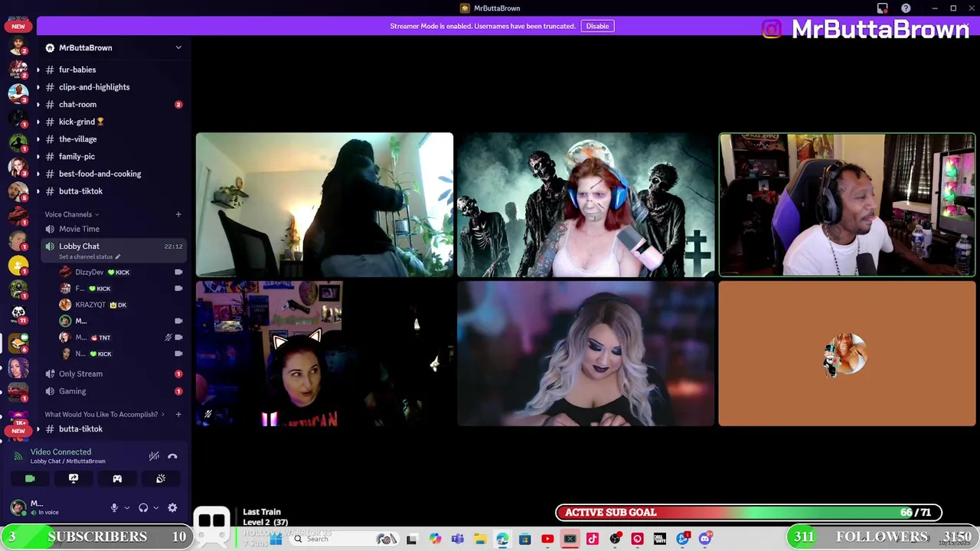Viewport: 980px width, 551px height.
Task: Disconnect from voice with the phone icon
Action: click(172, 456)
